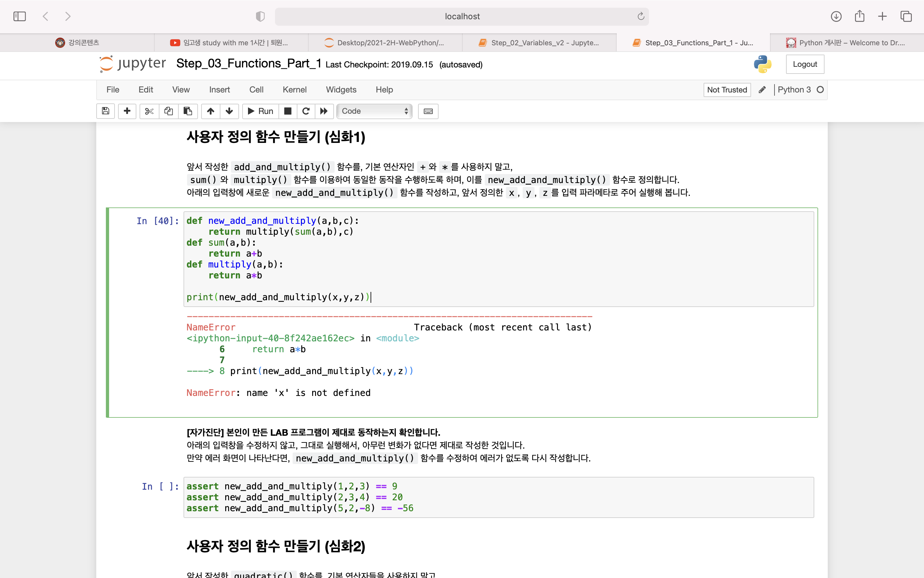Click the NameError: name 'x' is not defined output
The width and height of the screenshot is (924, 578).
(278, 393)
